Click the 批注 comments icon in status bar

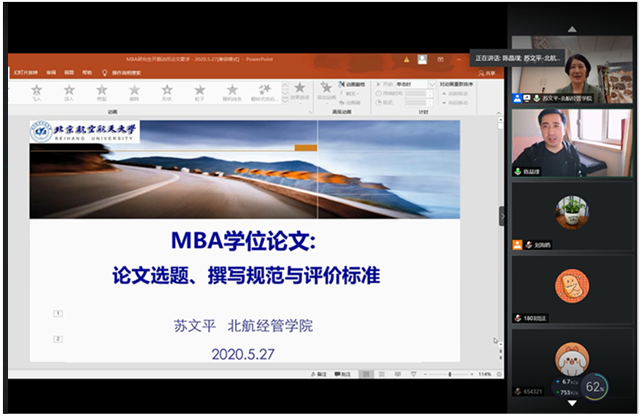click(345, 374)
